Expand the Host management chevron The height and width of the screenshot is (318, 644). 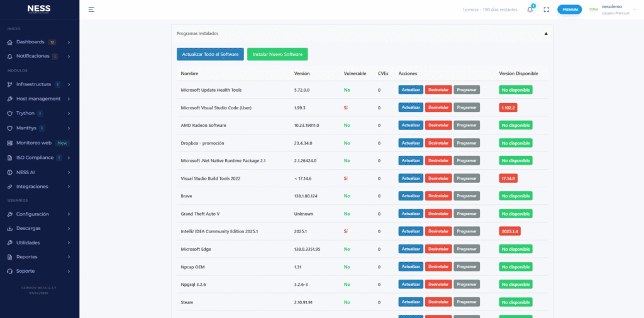pyautogui.click(x=69, y=99)
